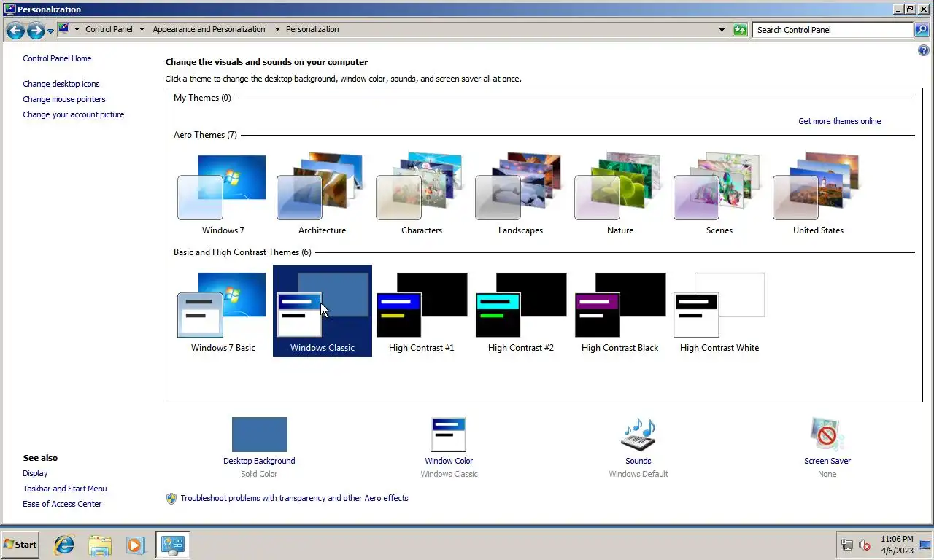Screen dimensions: 934x560
Task: Open Change mouse pointers link
Action: click(64, 99)
